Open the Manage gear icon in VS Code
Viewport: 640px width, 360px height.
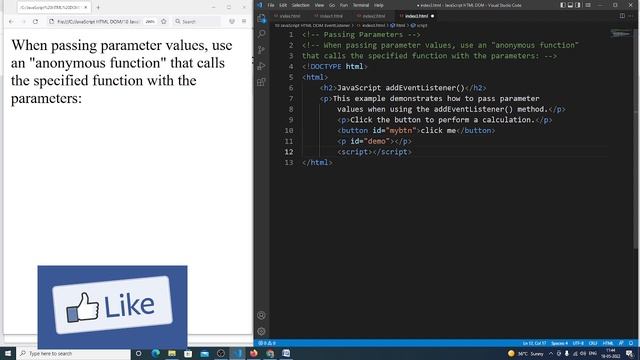(x=262, y=331)
